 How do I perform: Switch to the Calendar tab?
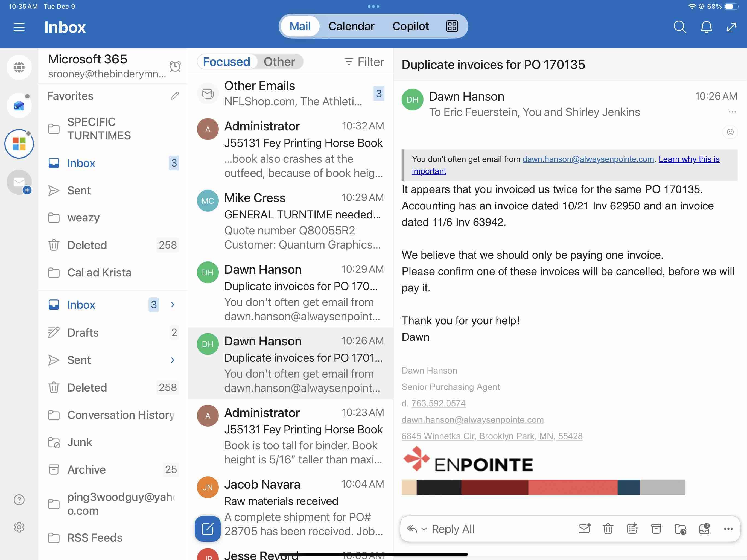[x=351, y=26]
